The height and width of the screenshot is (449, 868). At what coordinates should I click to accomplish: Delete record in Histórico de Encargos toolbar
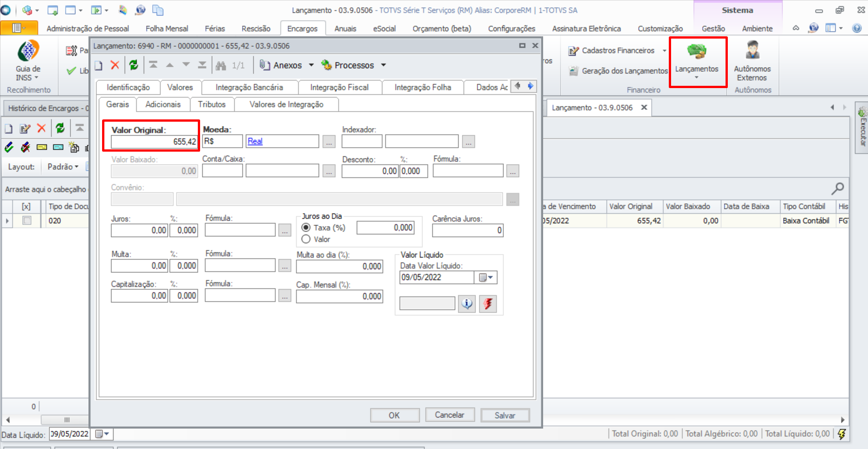pos(41,128)
